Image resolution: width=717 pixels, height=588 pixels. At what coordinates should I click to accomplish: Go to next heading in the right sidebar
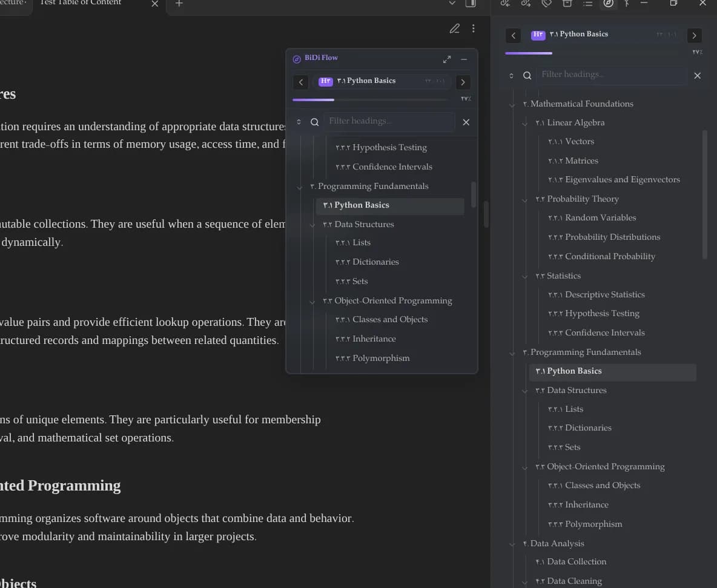(694, 36)
